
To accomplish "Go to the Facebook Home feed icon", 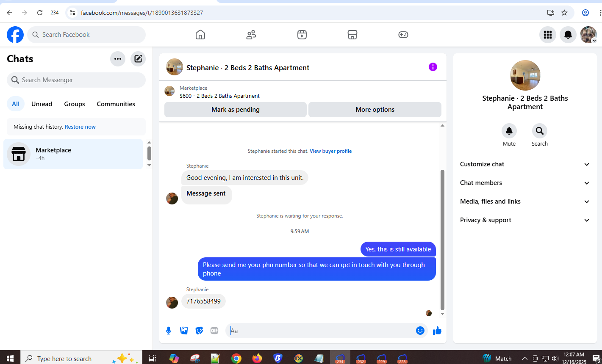I will [200, 35].
